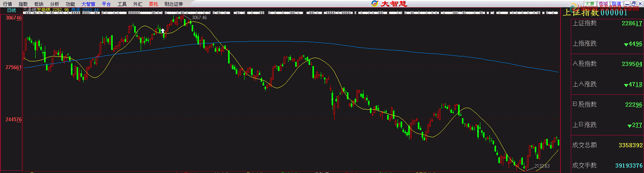Screen dimensions: 644x173
Task: Click the 275661 axis label
Action: point(13,67)
